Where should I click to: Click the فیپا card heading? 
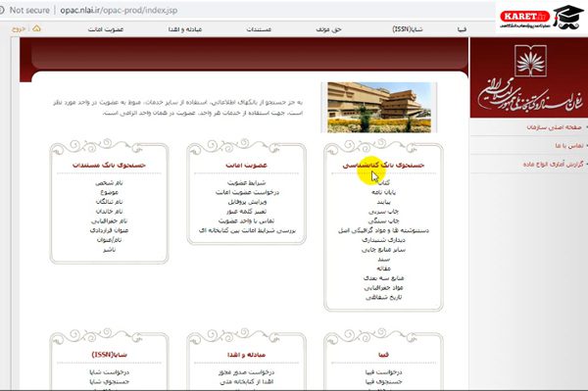[383, 355]
